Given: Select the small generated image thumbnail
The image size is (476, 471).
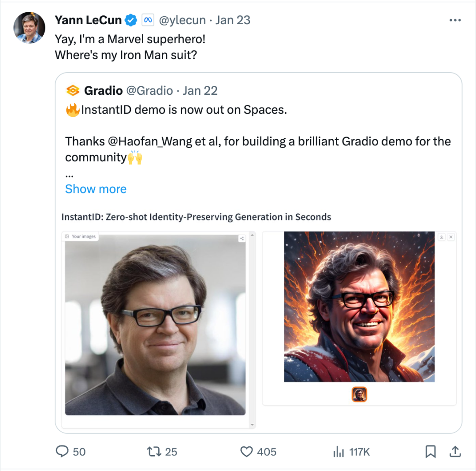Looking at the screenshot, I should (x=359, y=394).
